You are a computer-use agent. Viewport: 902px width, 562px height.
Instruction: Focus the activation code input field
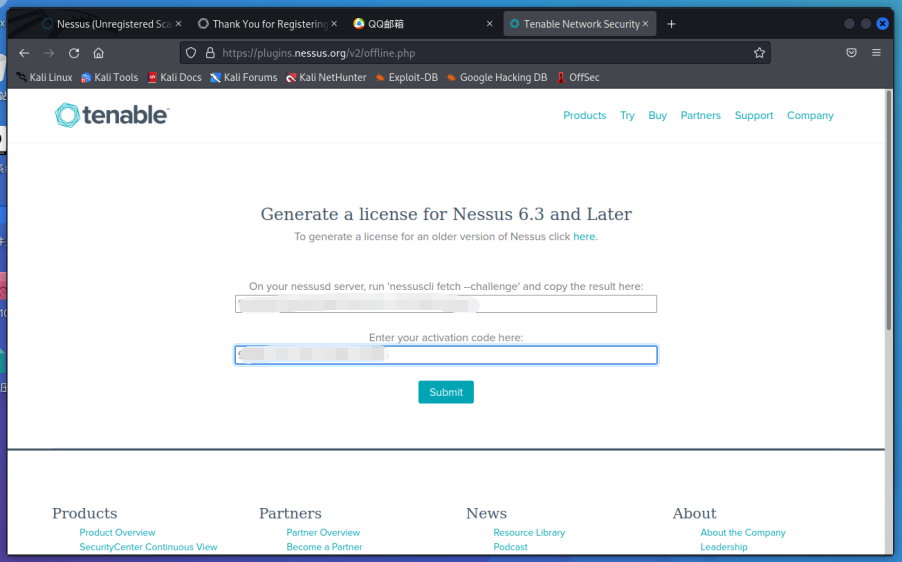tap(446, 355)
